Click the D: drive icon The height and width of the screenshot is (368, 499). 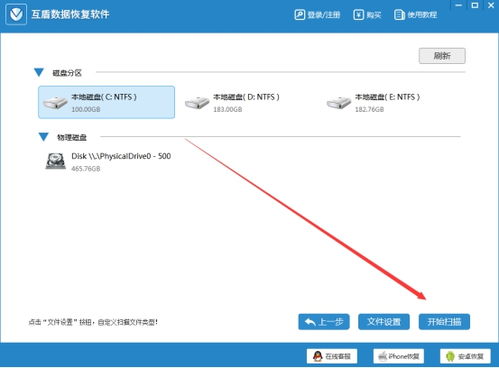197,103
